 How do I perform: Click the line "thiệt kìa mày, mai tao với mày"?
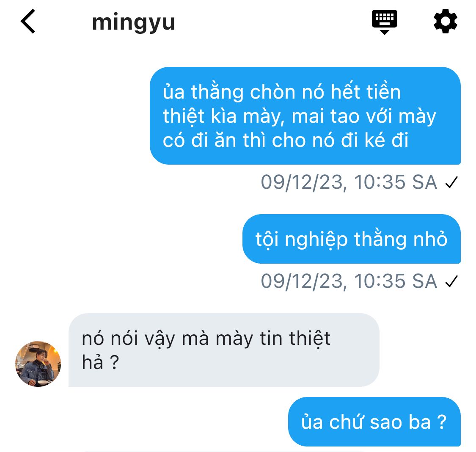click(299, 116)
